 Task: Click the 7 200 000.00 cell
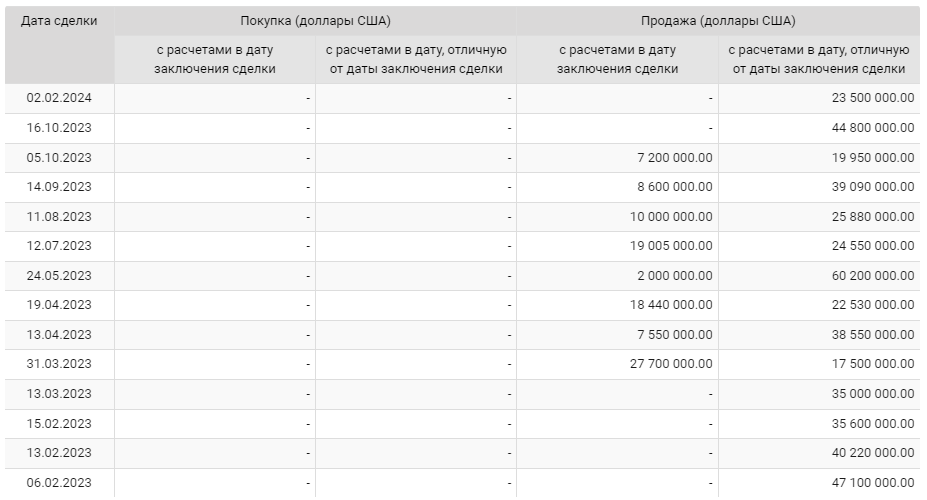(x=675, y=158)
